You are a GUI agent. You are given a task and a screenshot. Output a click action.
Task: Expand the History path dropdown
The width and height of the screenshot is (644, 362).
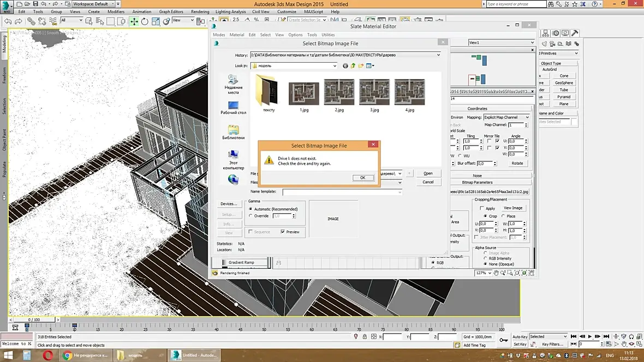coord(438,55)
